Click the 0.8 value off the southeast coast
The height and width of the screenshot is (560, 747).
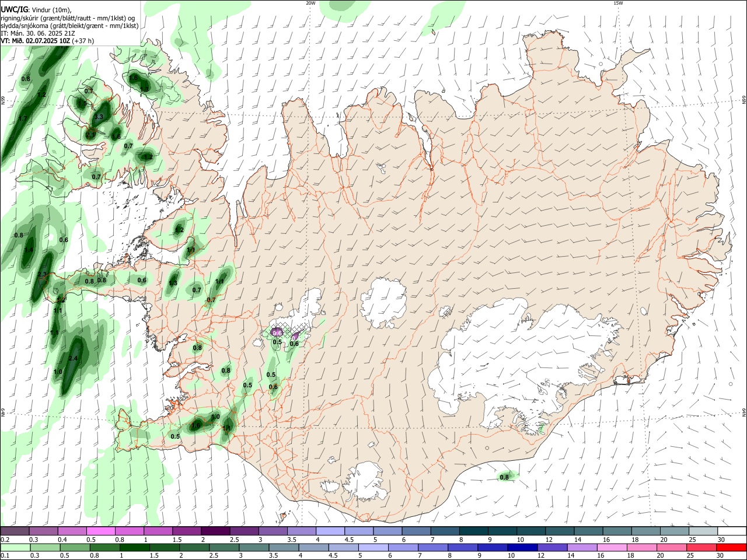504,477
